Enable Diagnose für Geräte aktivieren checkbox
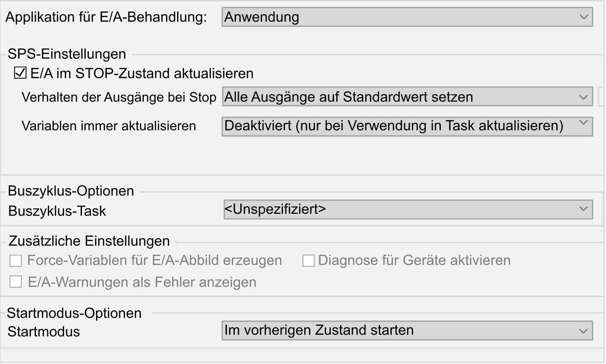This screenshot has height=364, width=606. [x=308, y=261]
